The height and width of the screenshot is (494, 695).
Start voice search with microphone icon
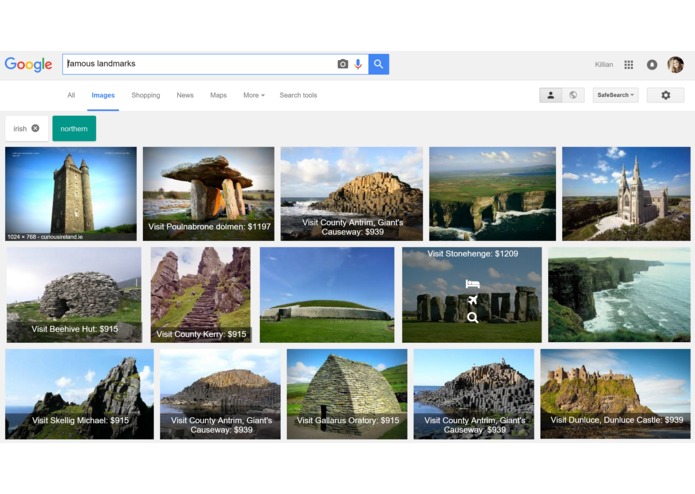pos(358,64)
